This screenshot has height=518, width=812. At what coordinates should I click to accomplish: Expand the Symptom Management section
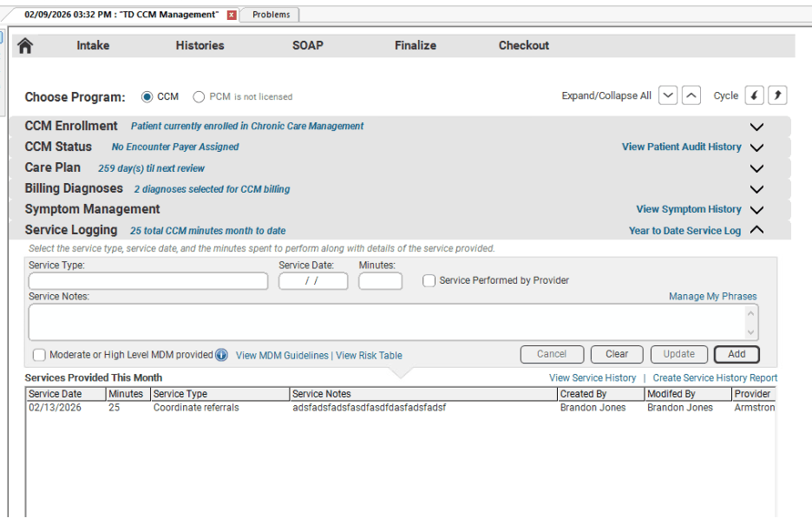(756, 210)
